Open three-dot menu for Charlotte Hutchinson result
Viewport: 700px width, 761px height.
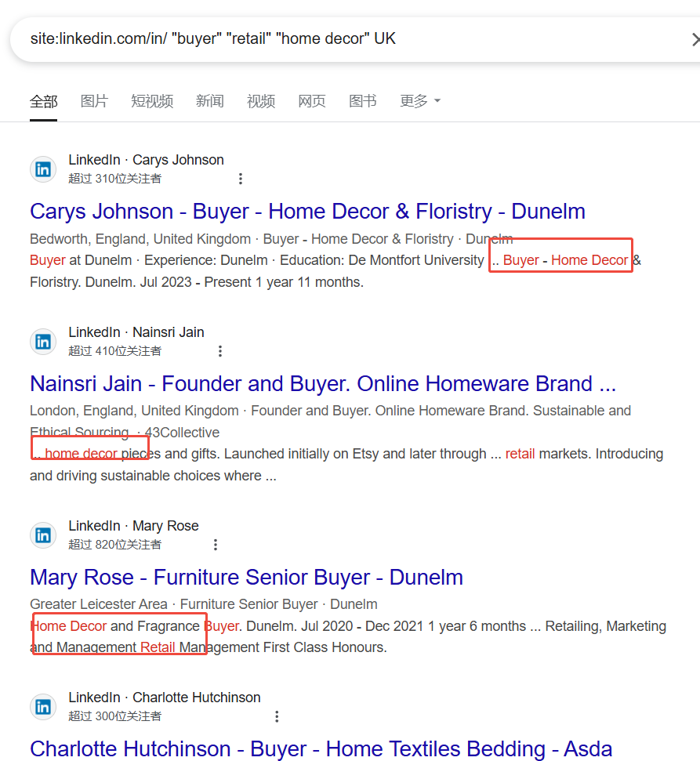(x=277, y=716)
